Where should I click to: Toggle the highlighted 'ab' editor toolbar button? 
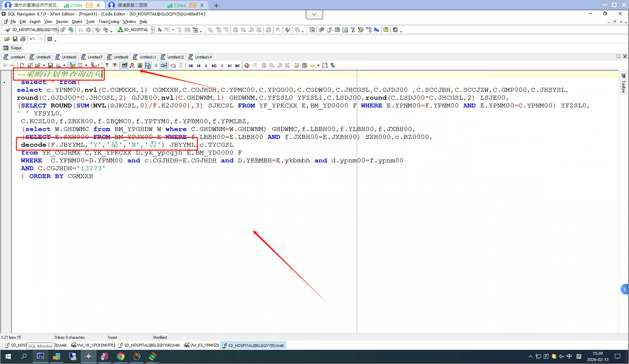pos(72,65)
